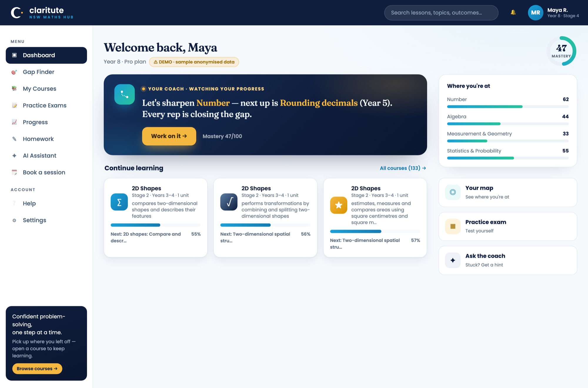Viewport: 588px width, 388px height.
Task: Click 'Mastery 47/100' text
Action: (222, 136)
